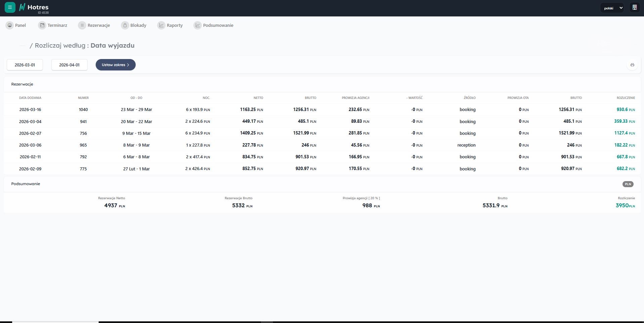This screenshot has width=644, height=323.
Task: Open Terminarz via its calendar icon
Action: tap(42, 25)
